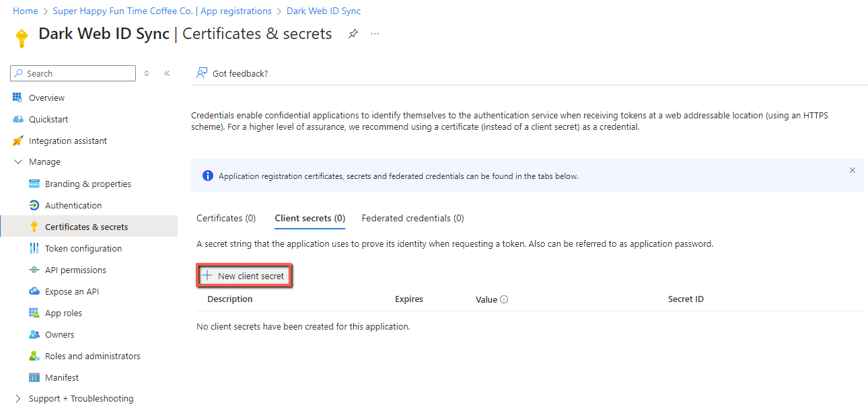Click the Integration assistant rocket icon
Screen dimensions: 868x413
(17, 141)
